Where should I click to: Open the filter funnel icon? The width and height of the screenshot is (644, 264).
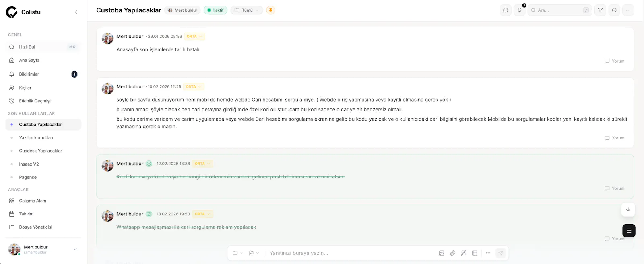click(600, 10)
